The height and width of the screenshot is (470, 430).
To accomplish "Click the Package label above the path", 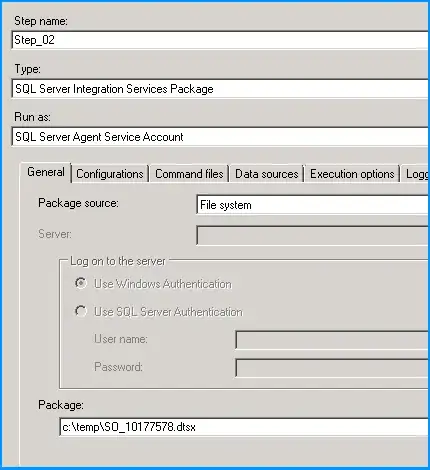I will point(61,405).
